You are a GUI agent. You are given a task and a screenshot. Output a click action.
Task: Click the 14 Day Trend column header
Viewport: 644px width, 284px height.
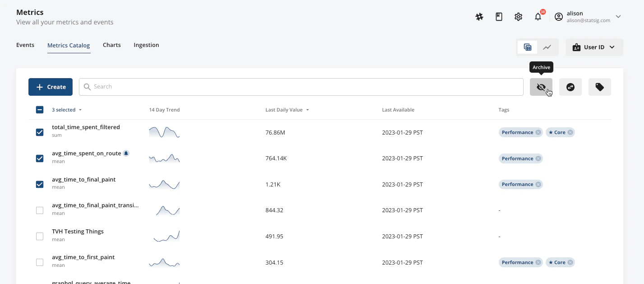coord(164,110)
